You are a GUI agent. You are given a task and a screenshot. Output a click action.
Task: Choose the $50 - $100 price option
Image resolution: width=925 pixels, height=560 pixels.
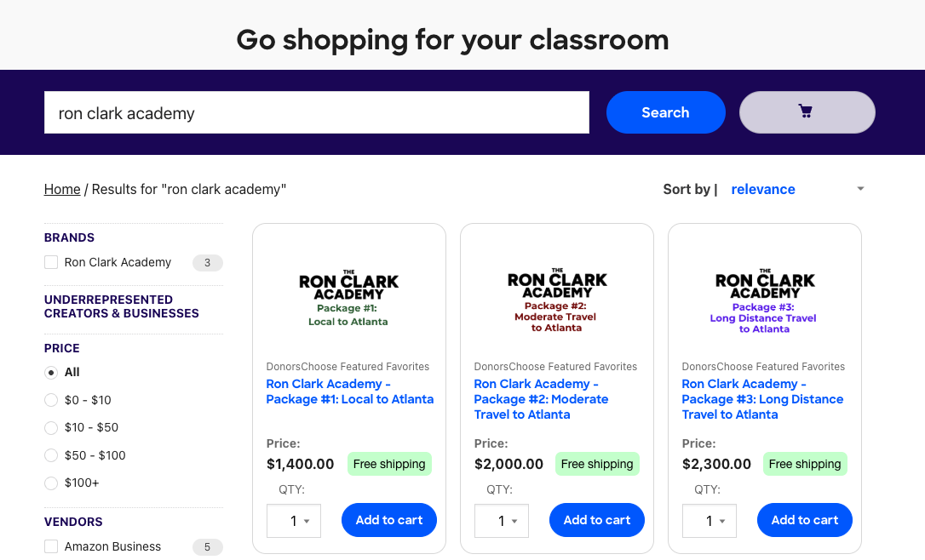[51, 455]
